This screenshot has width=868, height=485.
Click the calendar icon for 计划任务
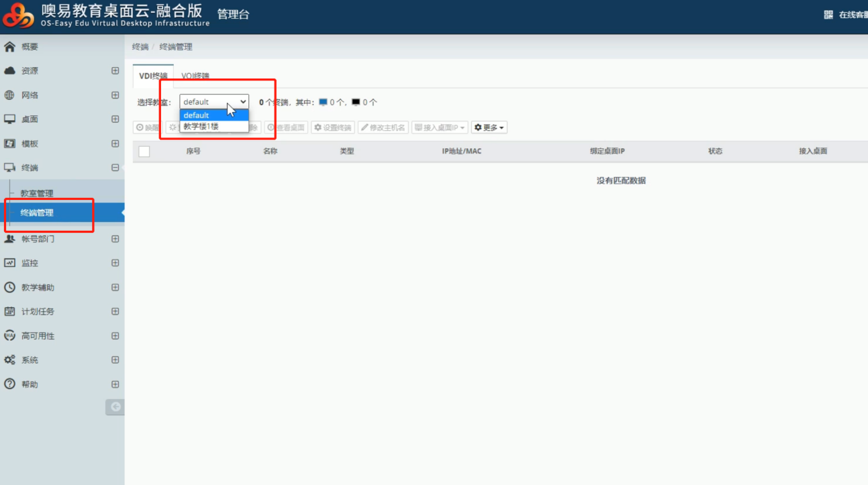tap(9, 311)
